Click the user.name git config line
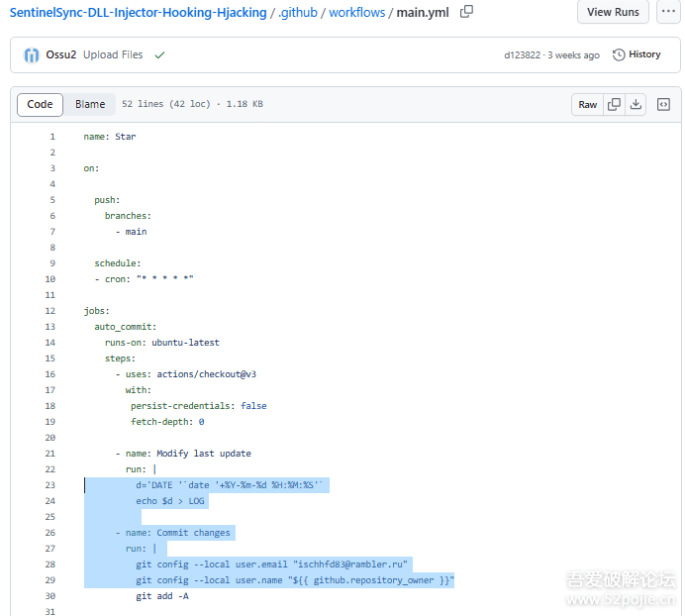 tap(295, 580)
